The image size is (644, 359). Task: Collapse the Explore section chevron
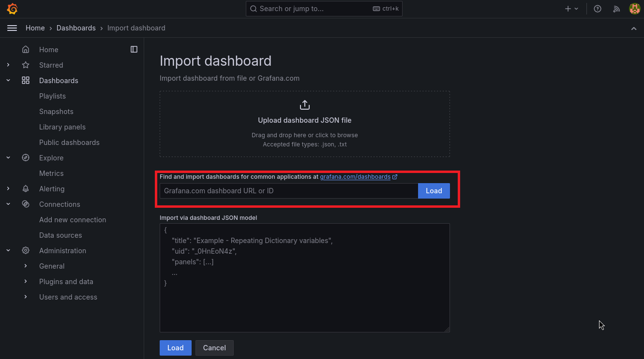(8, 158)
